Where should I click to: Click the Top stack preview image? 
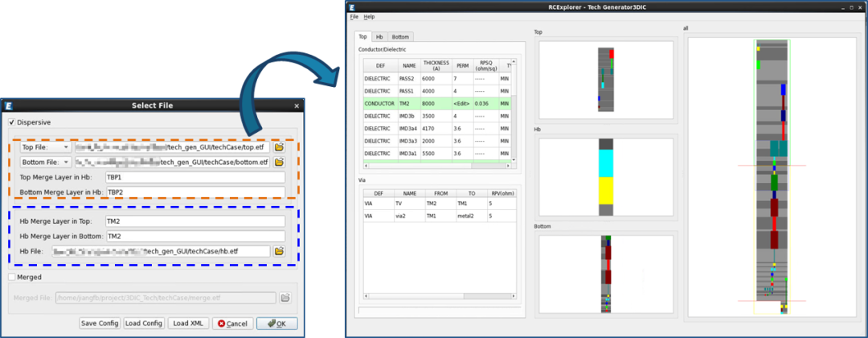click(606, 79)
